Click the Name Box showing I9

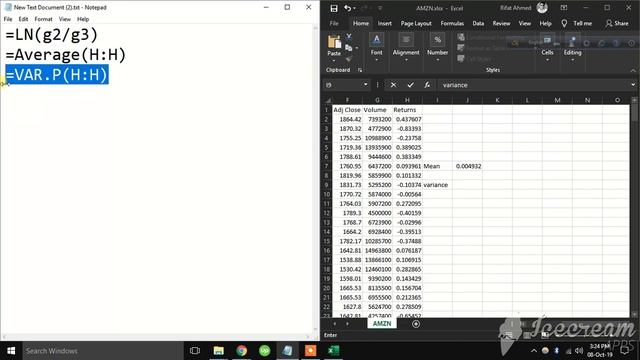(343, 85)
